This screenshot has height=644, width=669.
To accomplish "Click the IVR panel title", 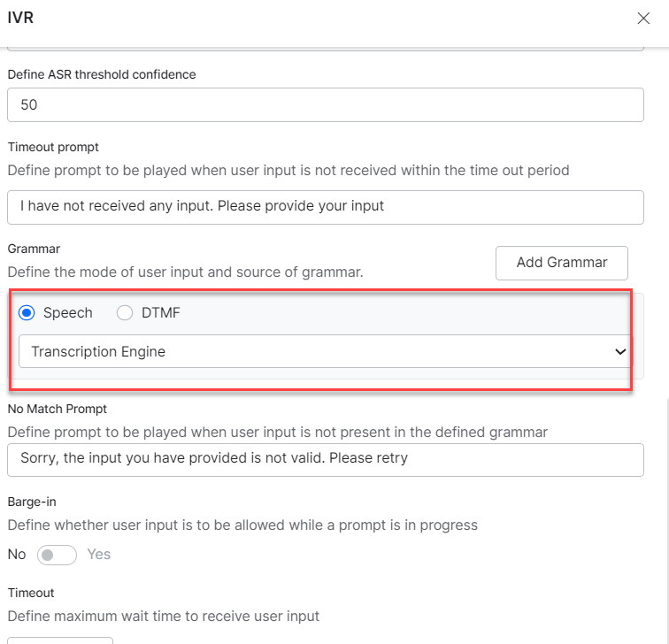I will [x=20, y=17].
